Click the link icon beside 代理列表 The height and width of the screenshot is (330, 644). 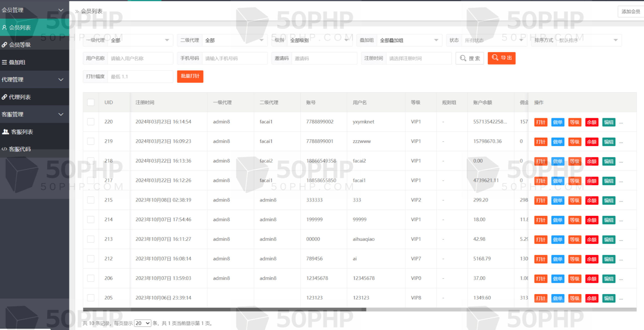(x=4, y=97)
